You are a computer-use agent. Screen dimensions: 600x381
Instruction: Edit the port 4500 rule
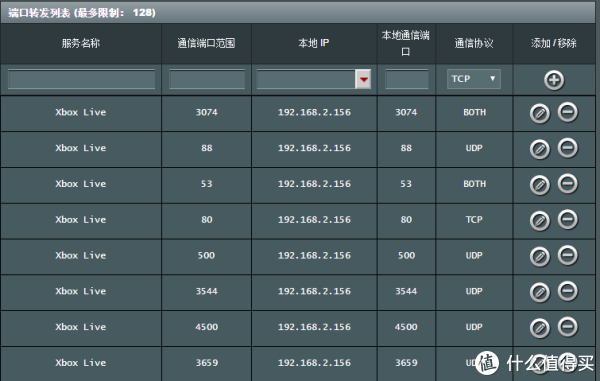pyautogui.click(x=540, y=328)
